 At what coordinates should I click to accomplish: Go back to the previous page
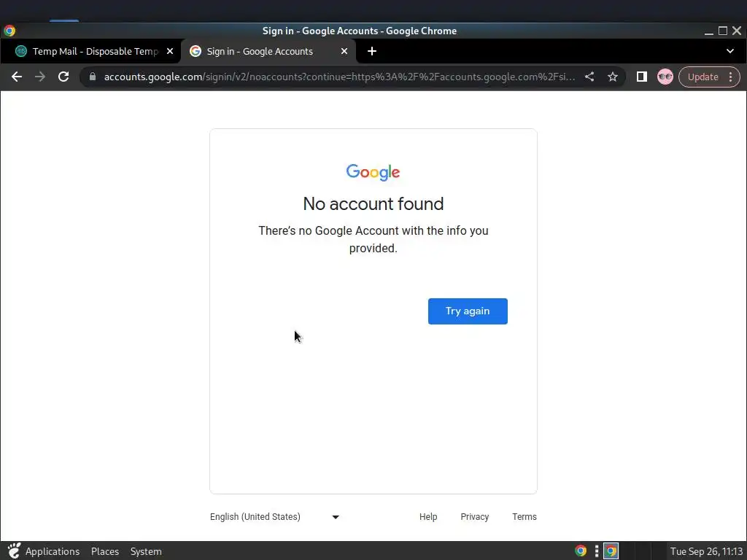[x=17, y=77]
